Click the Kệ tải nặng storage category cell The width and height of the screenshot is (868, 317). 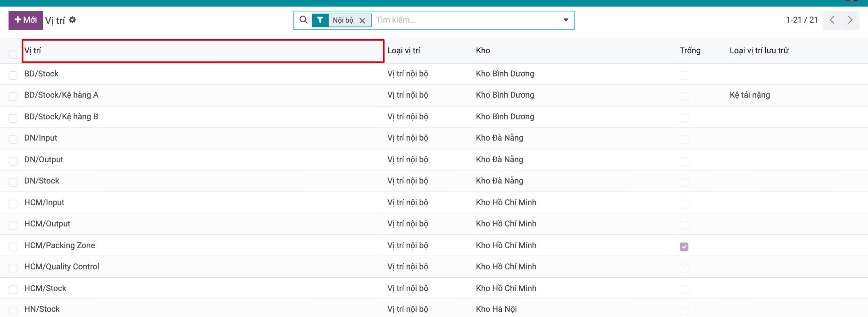[750, 95]
